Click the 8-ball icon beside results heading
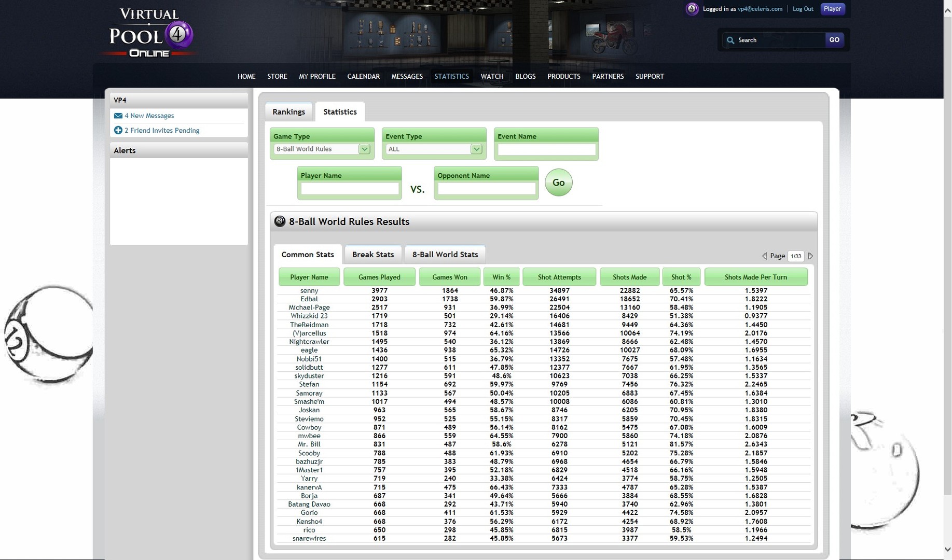Screen dimensions: 952x560 click(279, 221)
